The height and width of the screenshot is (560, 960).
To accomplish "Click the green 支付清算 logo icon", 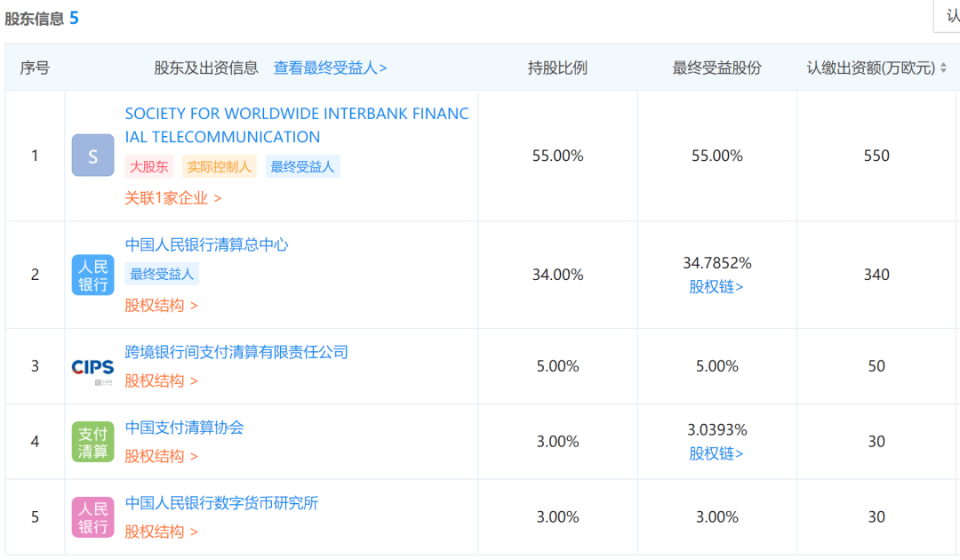I will (93, 442).
